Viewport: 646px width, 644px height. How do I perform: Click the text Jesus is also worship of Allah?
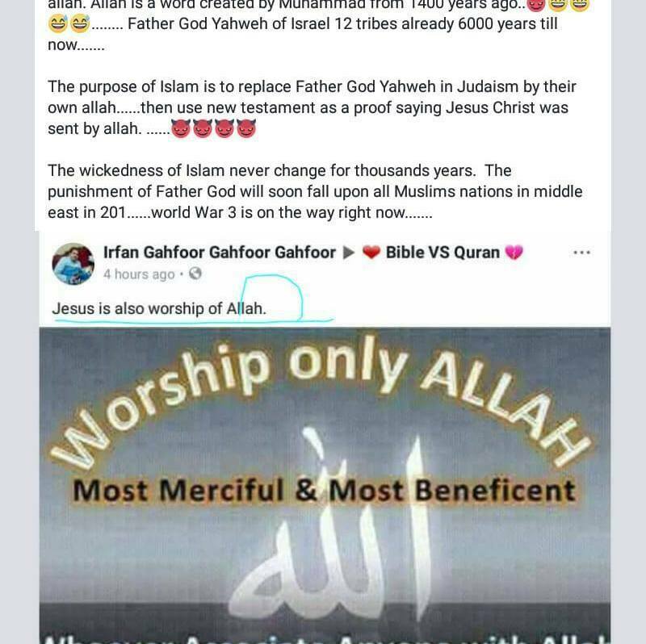click(159, 308)
